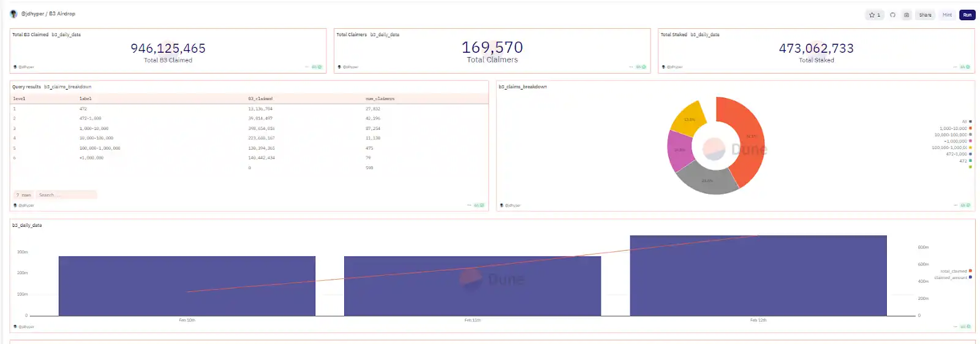The height and width of the screenshot is (344, 980).
Task: Open three-dot menu on Total Staked card
Action: (x=955, y=67)
